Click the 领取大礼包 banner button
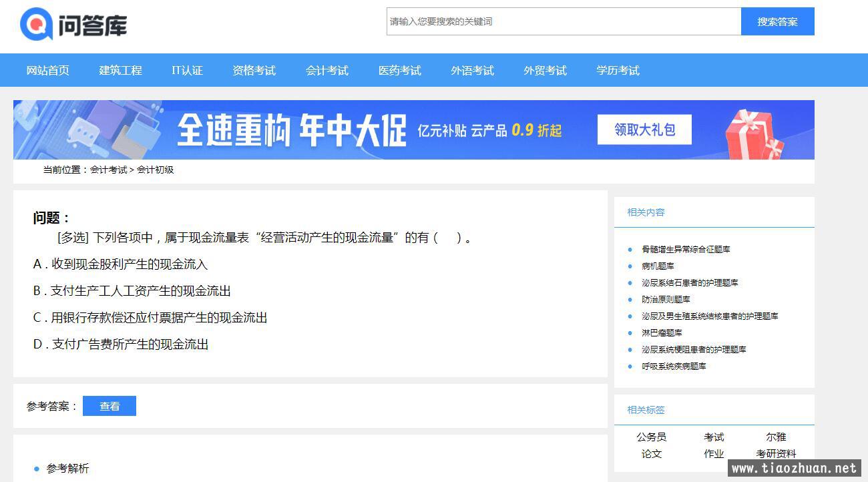The width and height of the screenshot is (868, 482). (x=644, y=130)
